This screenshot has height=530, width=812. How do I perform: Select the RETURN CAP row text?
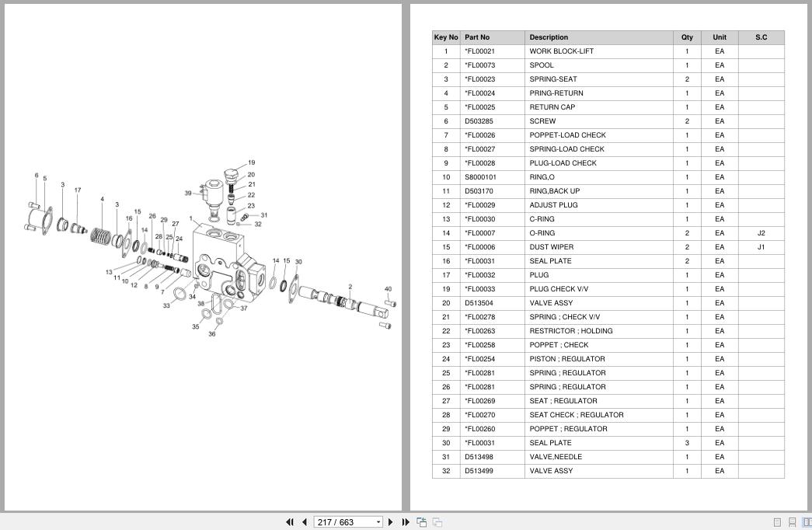[x=552, y=107]
